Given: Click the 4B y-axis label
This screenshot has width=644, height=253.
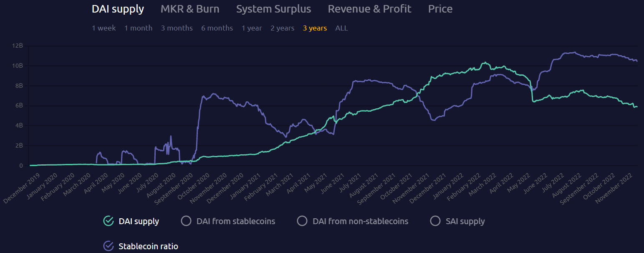Looking at the screenshot, I should point(19,125).
